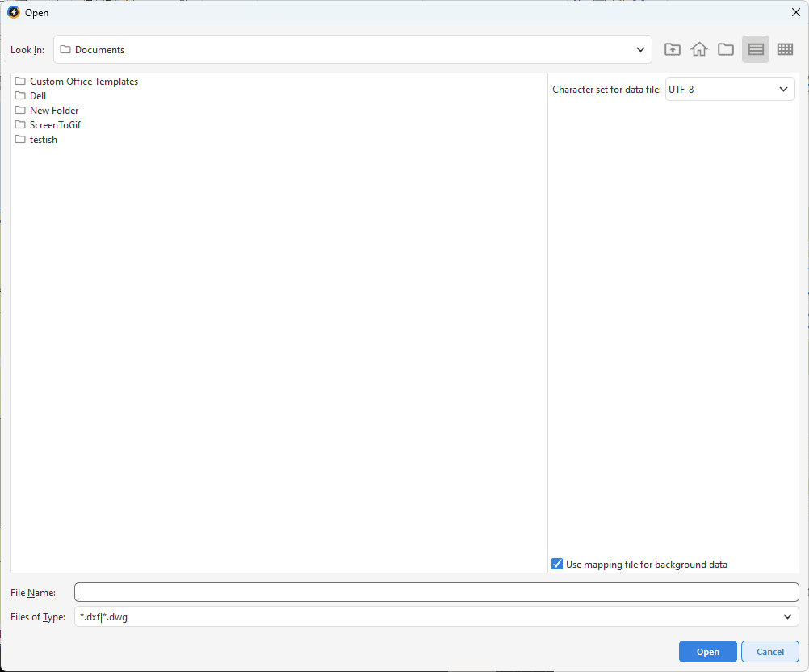Close the Open dialog window
Screen dimensions: 809x672
point(795,12)
